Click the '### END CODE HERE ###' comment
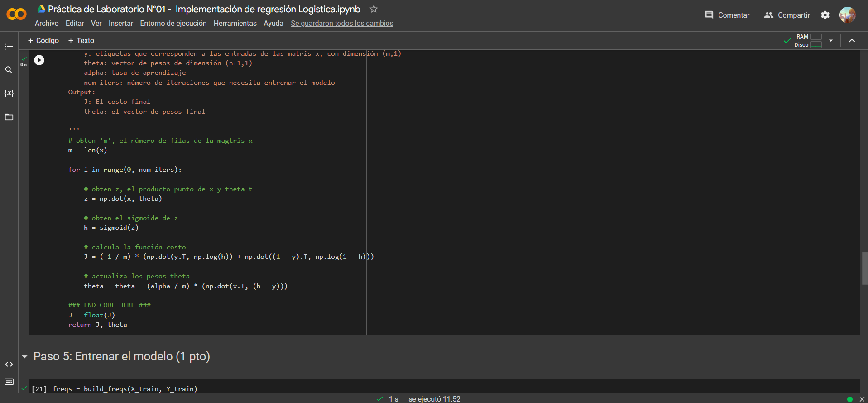The width and height of the screenshot is (868, 403). (109, 305)
